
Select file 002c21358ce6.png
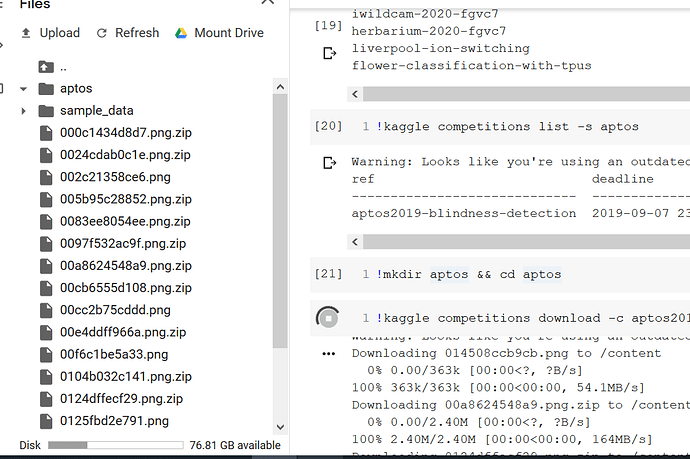point(114,177)
